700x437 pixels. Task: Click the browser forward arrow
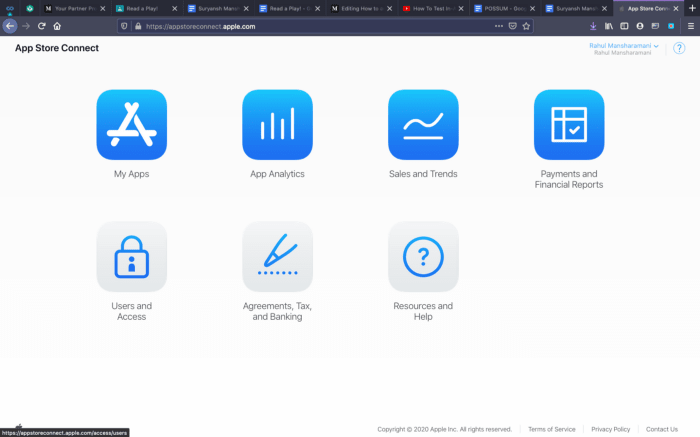point(26,26)
